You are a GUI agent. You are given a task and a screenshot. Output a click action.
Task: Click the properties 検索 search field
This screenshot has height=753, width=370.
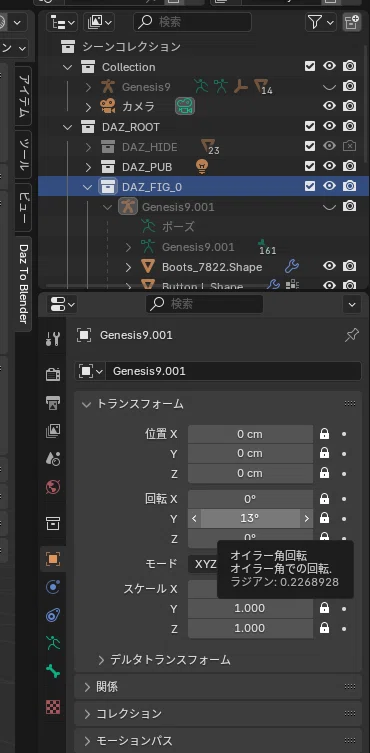[x=204, y=304]
